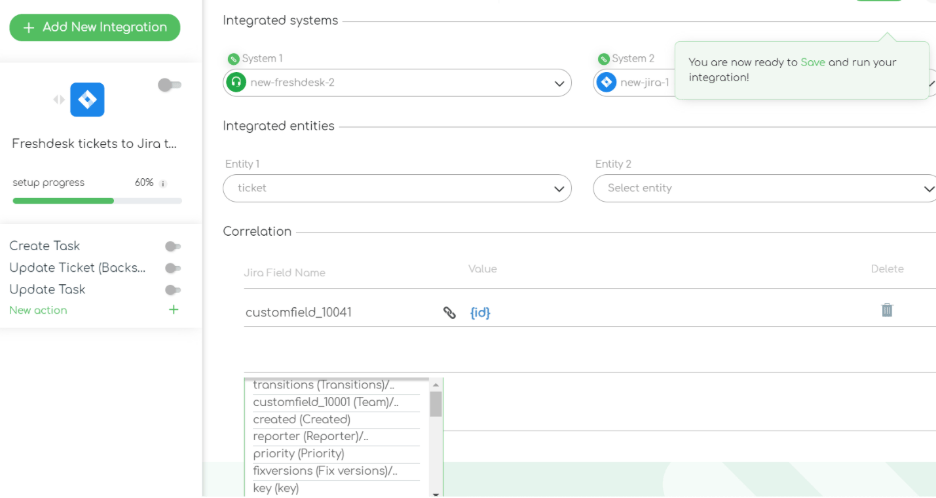Click the setup progress info icon

(x=163, y=183)
